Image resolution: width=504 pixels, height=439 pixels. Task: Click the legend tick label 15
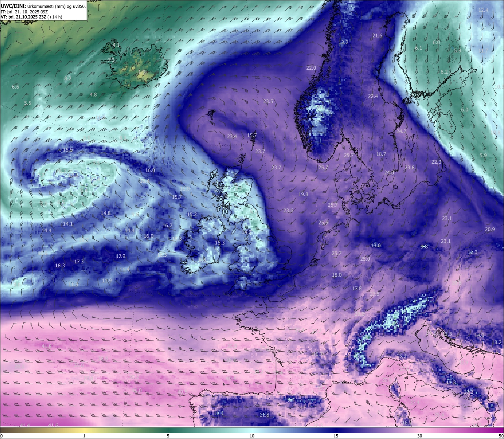click(336, 436)
